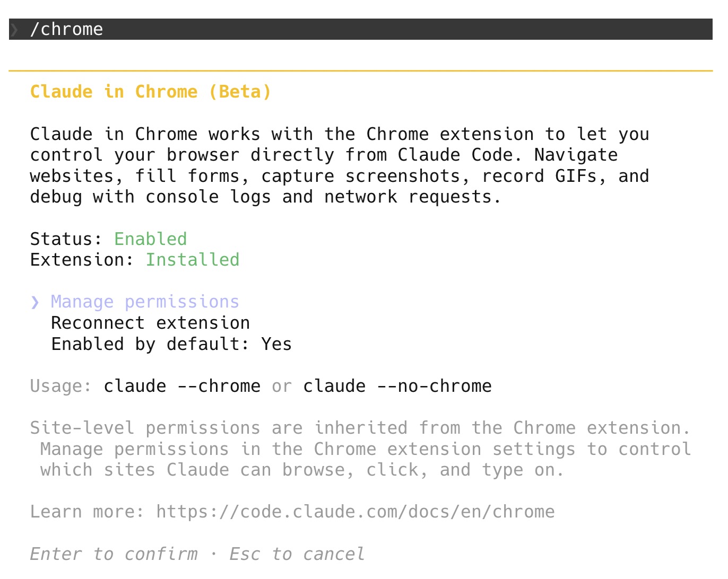This screenshot has height=579, width=728.
Task: Click the Installed extension status
Action: point(193,259)
